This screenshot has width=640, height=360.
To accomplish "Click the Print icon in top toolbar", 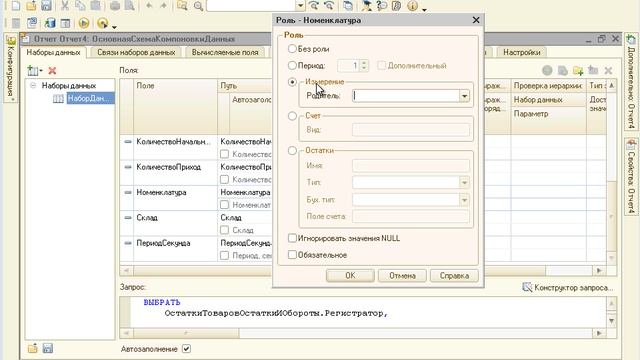I will 115,6.
